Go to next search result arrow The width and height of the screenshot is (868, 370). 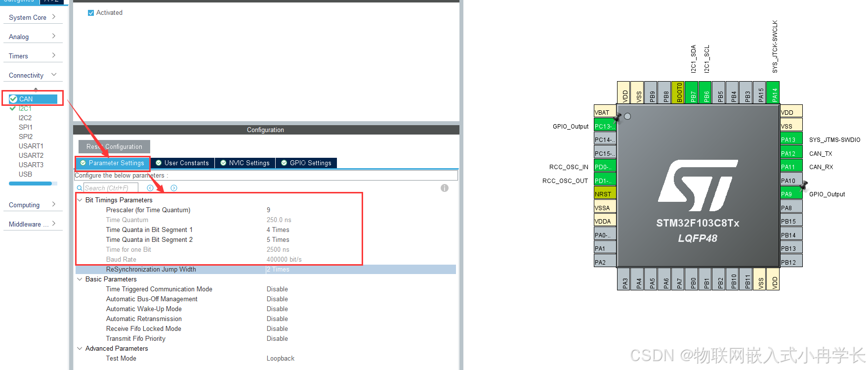174,188
